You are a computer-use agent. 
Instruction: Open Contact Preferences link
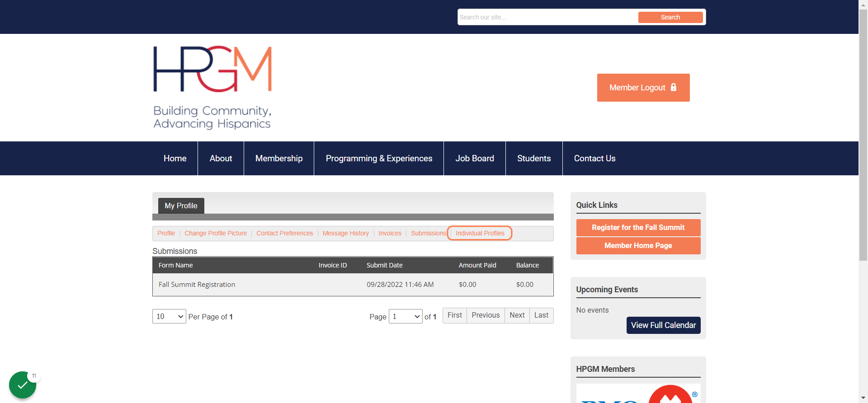pyautogui.click(x=284, y=233)
